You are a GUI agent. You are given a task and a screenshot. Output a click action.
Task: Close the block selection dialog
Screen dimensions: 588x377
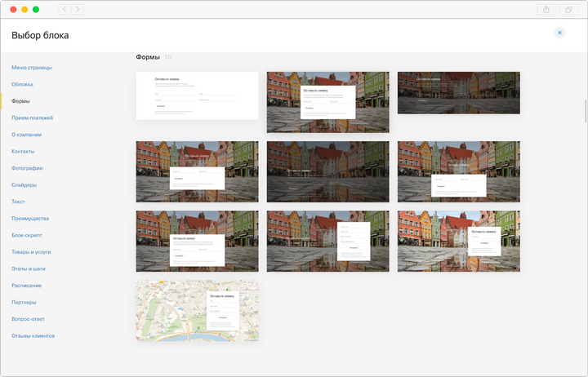[x=559, y=33]
